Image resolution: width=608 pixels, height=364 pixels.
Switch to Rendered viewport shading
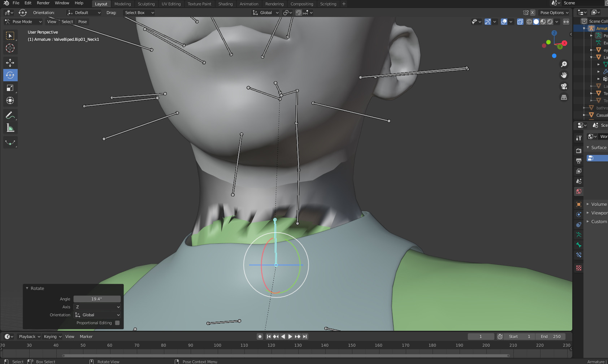coord(550,22)
